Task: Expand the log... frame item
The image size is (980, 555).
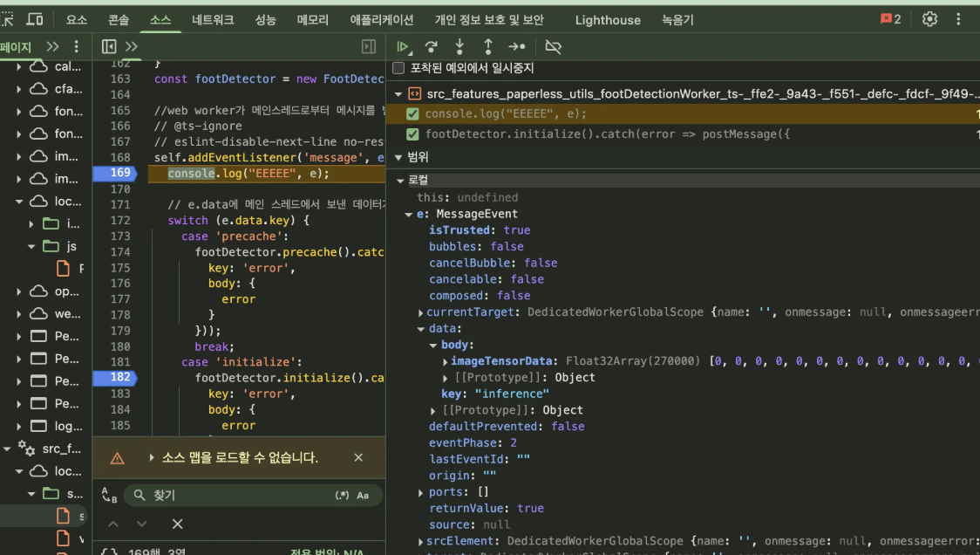Action: 19,426
